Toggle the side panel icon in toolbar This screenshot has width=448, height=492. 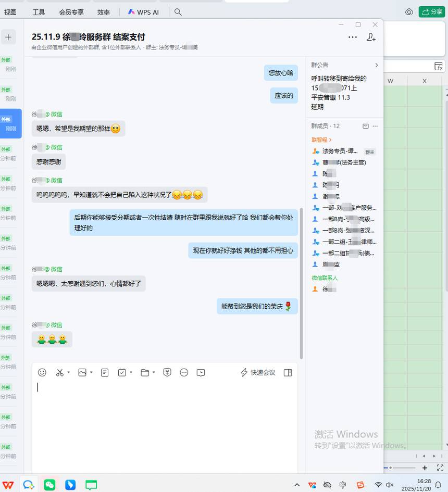(288, 372)
